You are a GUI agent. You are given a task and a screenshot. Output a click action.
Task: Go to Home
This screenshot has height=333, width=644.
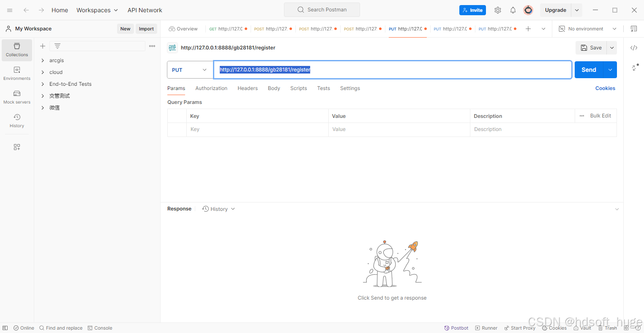tap(60, 10)
